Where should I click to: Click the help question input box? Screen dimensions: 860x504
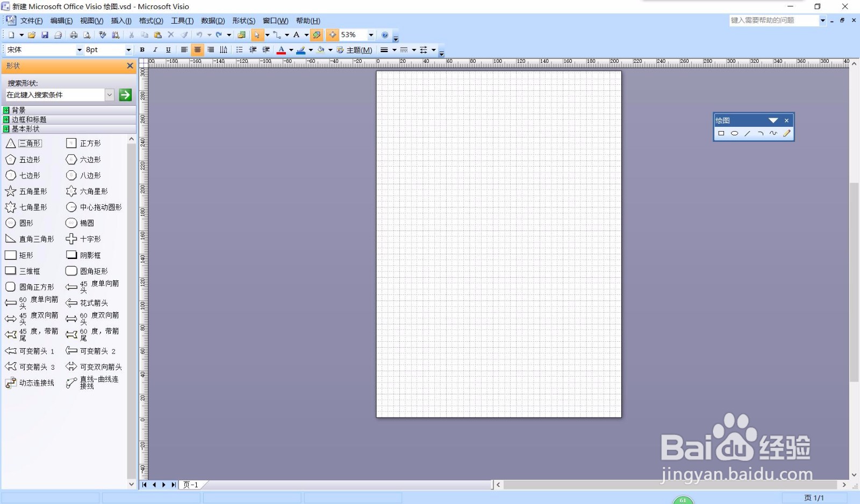[x=773, y=20]
